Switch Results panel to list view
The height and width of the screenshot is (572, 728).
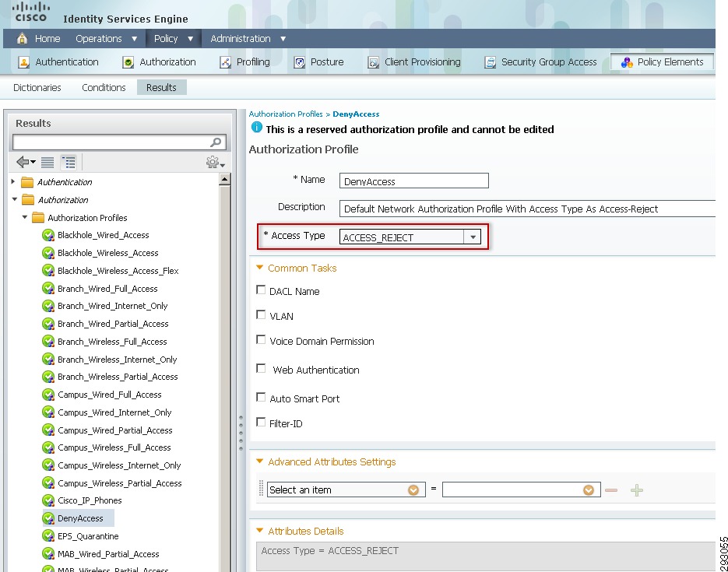(x=47, y=163)
